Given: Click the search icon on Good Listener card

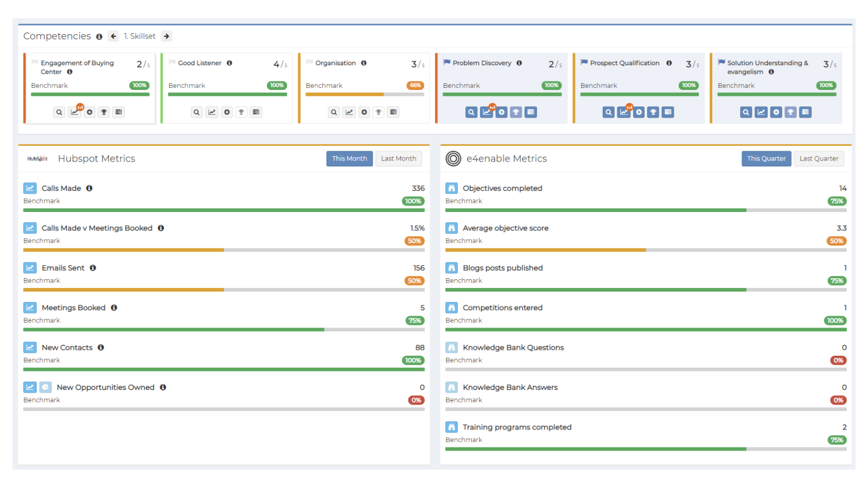Looking at the screenshot, I should point(197,112).
